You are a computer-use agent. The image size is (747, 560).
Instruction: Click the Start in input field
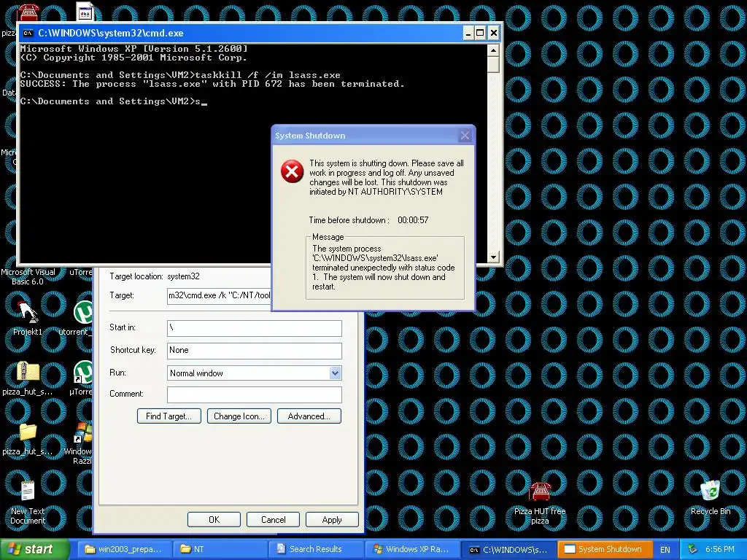pyautogui.click(x=255, y=328)
